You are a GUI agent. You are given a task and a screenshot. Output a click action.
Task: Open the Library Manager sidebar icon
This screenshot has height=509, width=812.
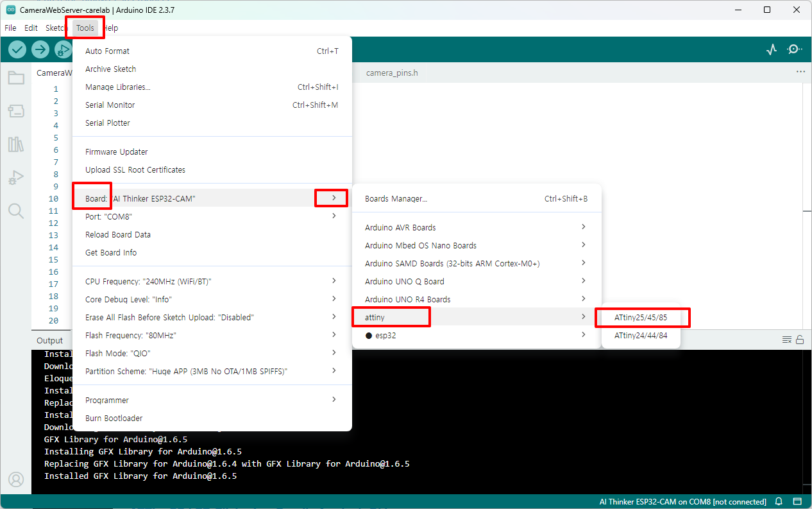tap(16, 144)
